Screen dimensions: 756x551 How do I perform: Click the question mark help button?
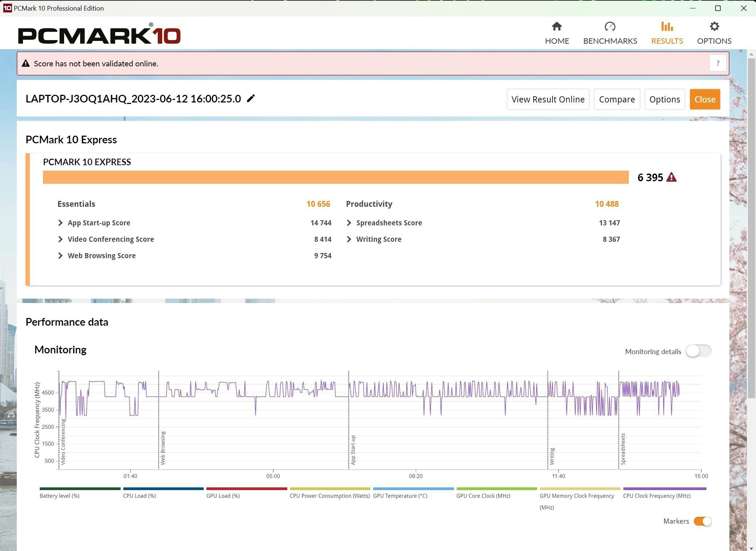(717, 63)
